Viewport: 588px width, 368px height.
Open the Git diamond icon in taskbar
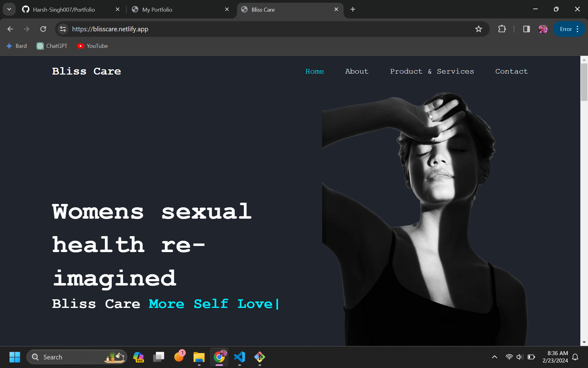[x=260, y=357]
